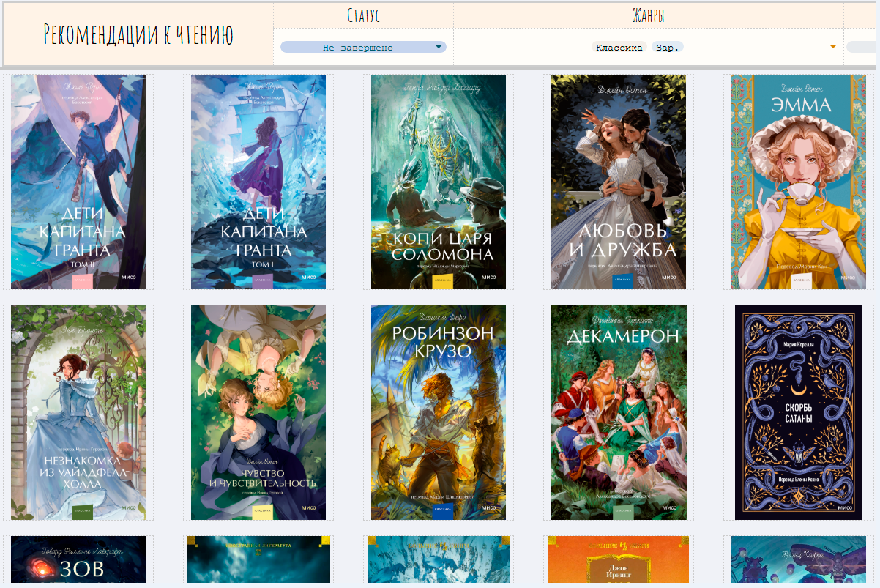Open the "Незнакомка из Уайлдфелл-Холла" cover
The image size is (880, 588).
(x=78, y=413)
